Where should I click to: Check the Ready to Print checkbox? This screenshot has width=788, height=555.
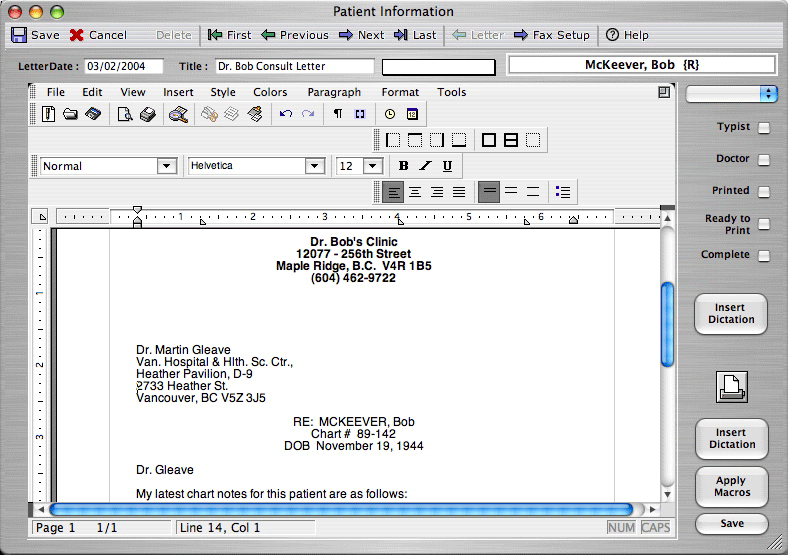764,224
